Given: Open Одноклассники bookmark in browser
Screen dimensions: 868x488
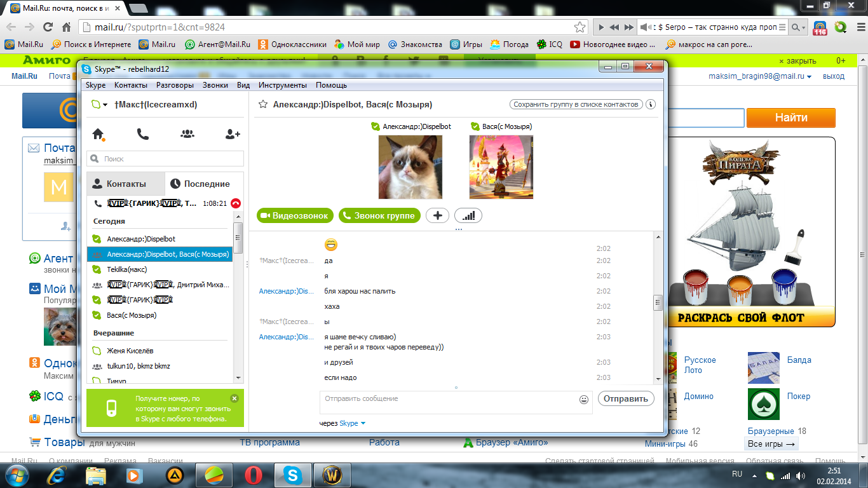Looking at the screenshot, I should 292,44.
